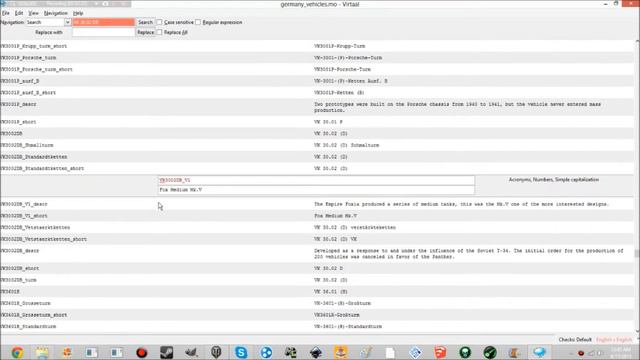Screen dimensions: 640x360
Task: Select the VK3001P_Krupp_turm_short row
Action: point(317,46)
